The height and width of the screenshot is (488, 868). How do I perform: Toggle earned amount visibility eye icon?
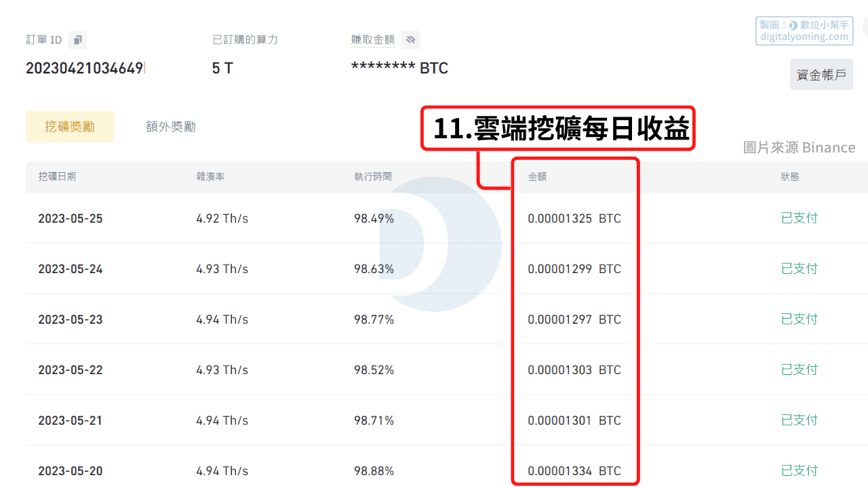pos(410,40)
